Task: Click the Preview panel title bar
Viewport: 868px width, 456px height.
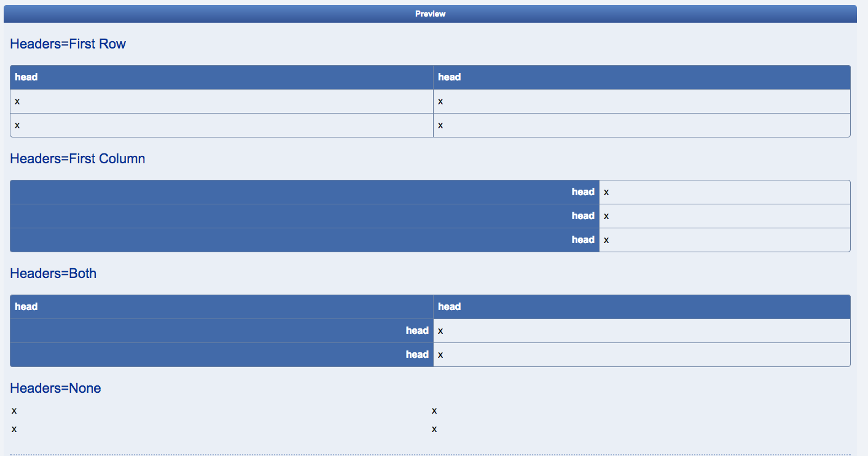Action: (x=430, y=14)
